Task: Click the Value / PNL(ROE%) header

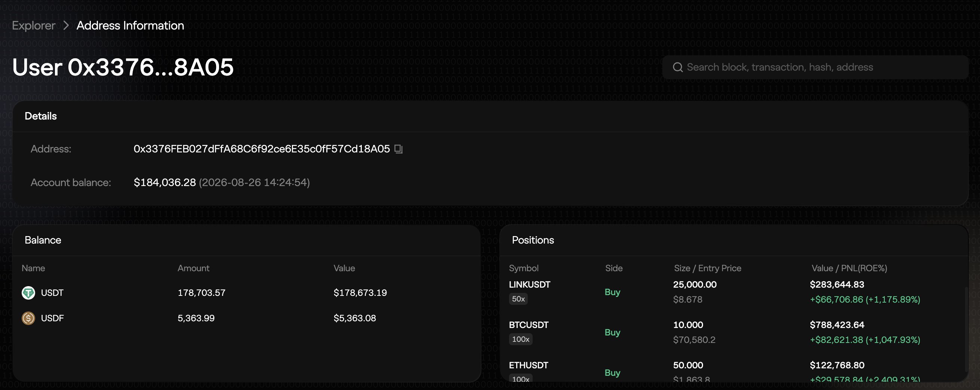Action: point(849,268)
